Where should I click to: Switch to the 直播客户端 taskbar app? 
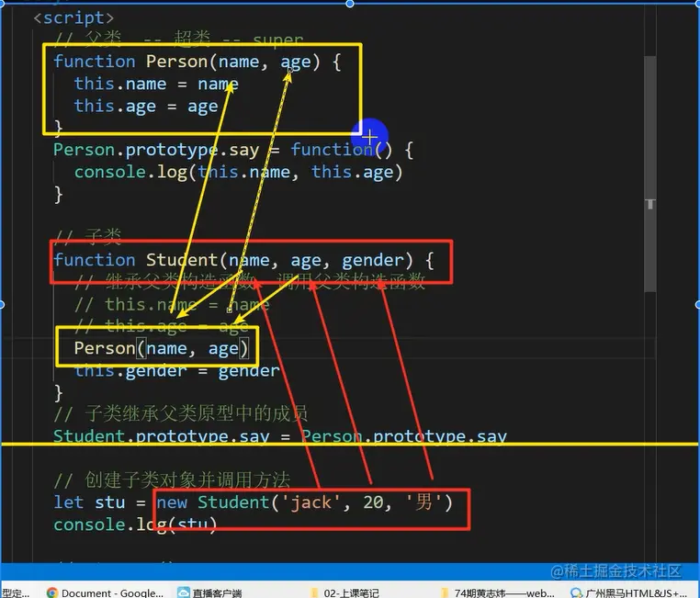209,592
